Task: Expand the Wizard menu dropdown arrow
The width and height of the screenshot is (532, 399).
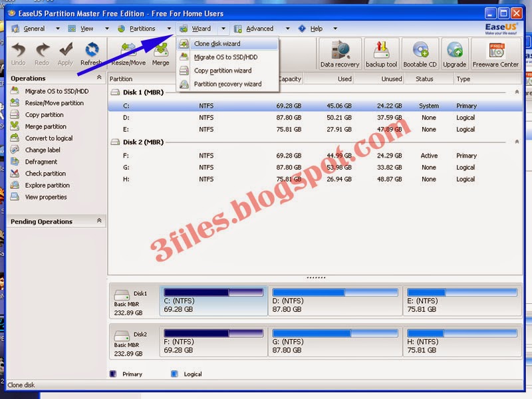Action: coord(223,29)
